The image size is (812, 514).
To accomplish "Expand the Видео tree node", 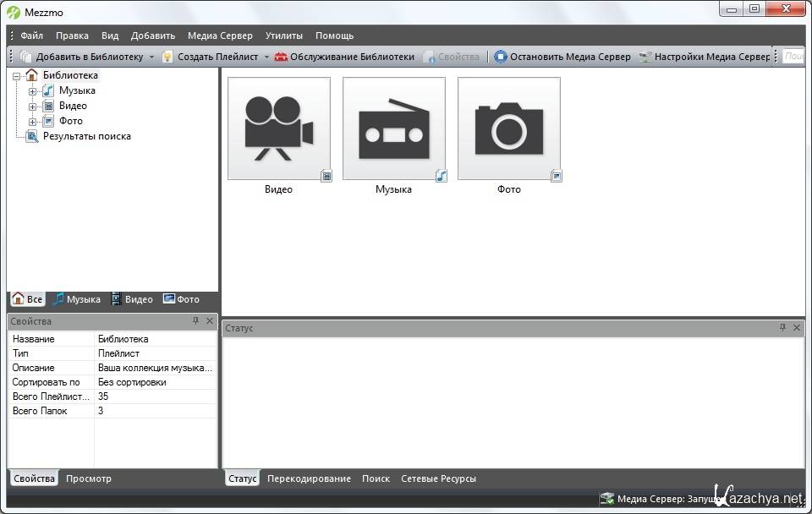I will (x=33, y=106).
